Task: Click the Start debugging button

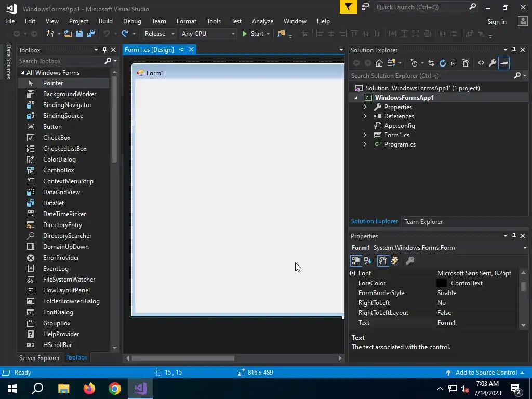Action: click(x=253, y=34)
